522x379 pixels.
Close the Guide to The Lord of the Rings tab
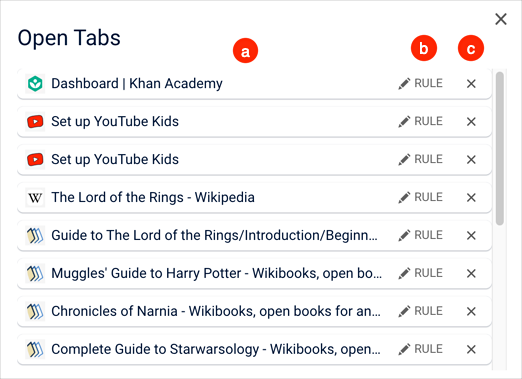pos(471,236)
